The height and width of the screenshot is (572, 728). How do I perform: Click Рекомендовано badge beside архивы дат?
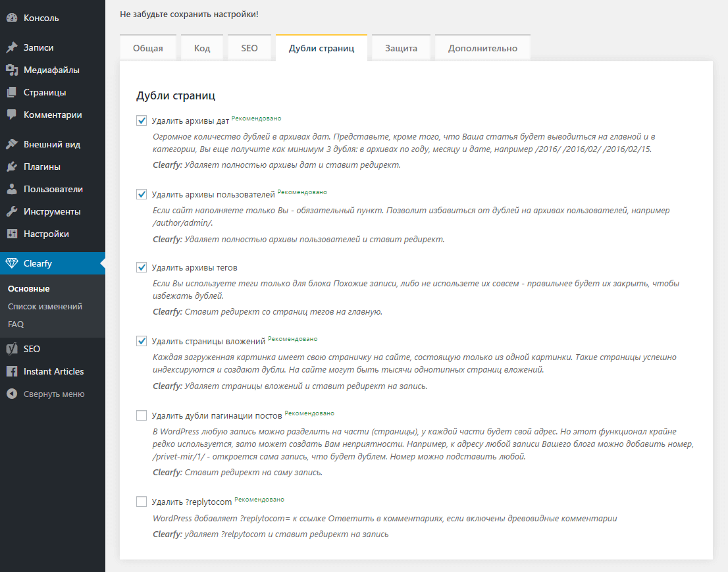tap(256, 118)
